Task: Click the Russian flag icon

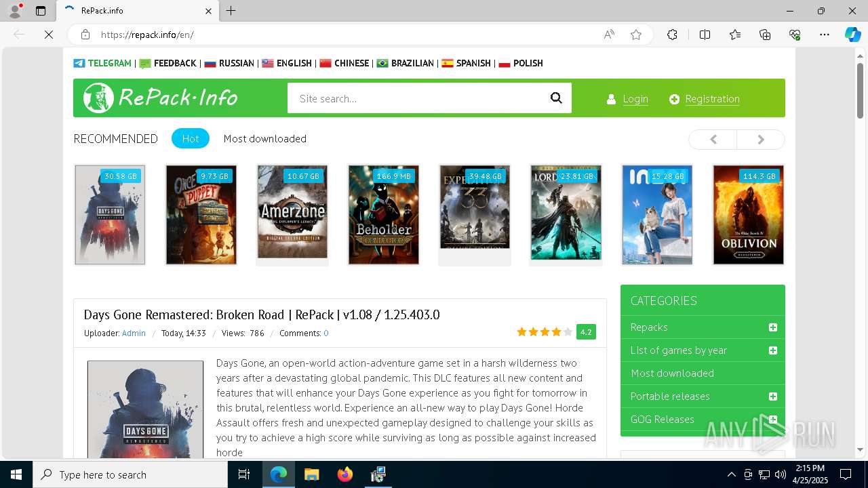Action: (x=210, y=63)
